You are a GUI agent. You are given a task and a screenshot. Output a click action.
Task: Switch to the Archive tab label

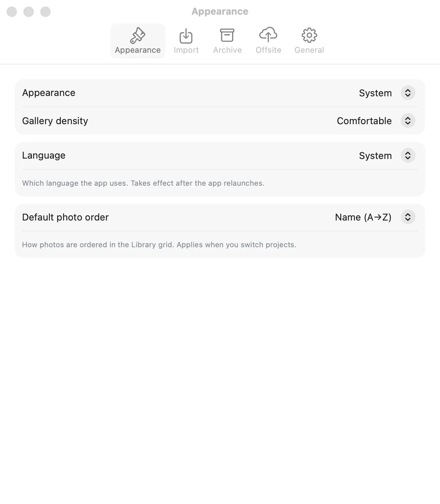tap(227, 50)
